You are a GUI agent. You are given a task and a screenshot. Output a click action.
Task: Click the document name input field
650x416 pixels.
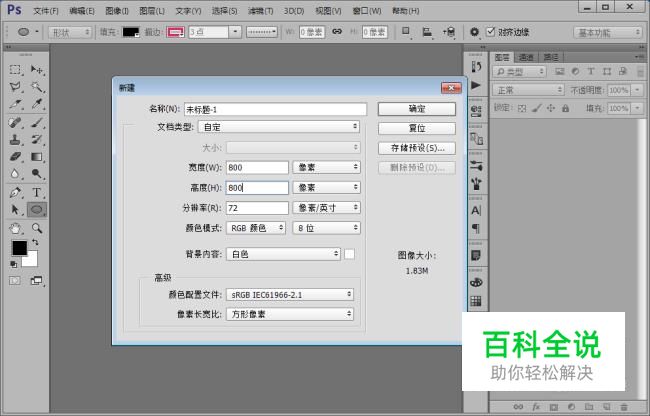pyautogui.click(x=275, y=109)
